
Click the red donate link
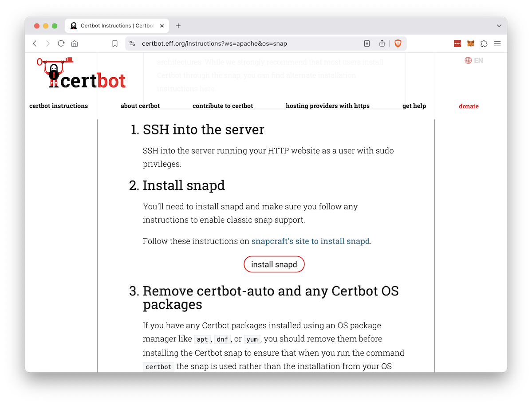(x=469, y=106)
